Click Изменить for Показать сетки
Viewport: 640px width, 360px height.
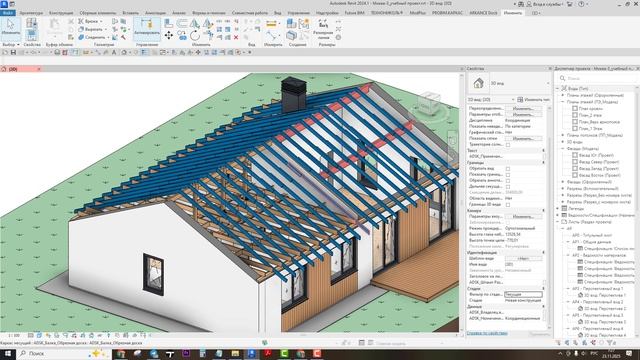click(x=523, y=138)
